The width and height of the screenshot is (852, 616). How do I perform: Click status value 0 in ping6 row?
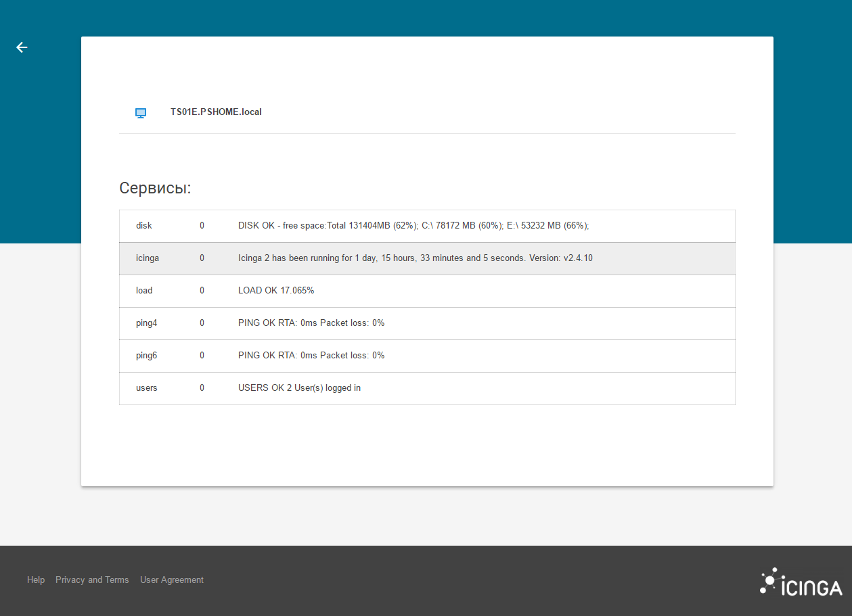202,356
